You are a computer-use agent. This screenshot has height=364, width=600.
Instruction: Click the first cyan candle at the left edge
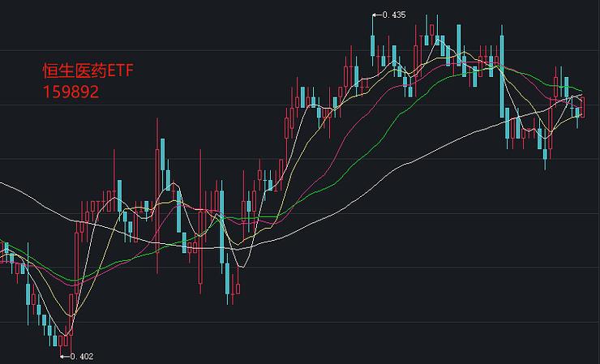tap(6, 250)
